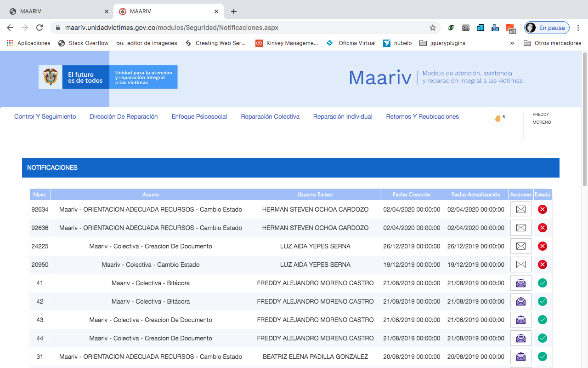
Task: Click the Acciones column header
Action: point(521,195)
